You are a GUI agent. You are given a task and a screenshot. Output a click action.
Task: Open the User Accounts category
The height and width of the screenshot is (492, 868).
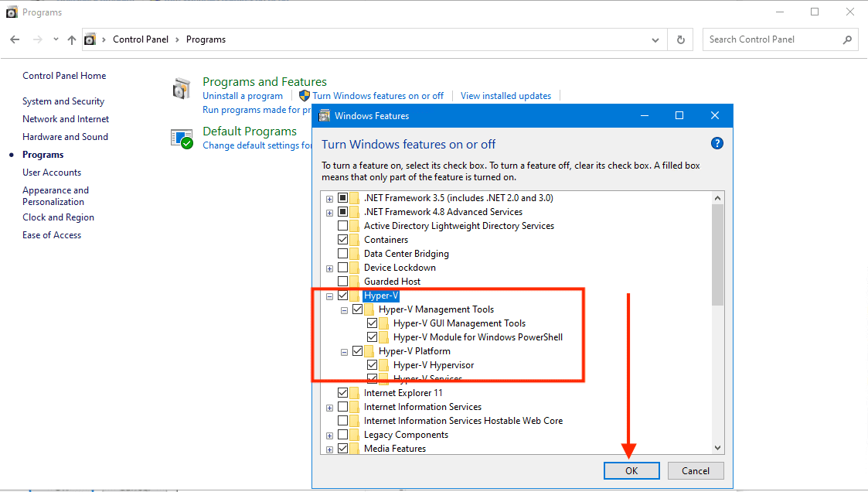(52, 173)
